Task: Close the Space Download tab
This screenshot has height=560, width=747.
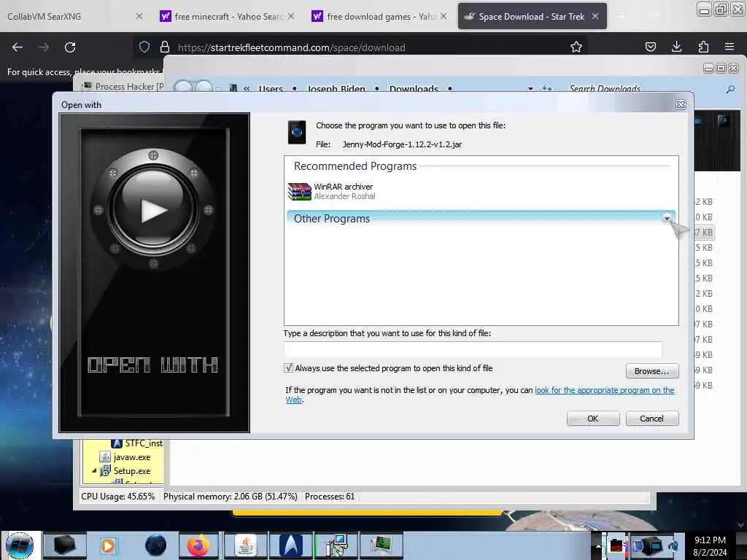Action: pyautogui.click(x=595, y=16)
